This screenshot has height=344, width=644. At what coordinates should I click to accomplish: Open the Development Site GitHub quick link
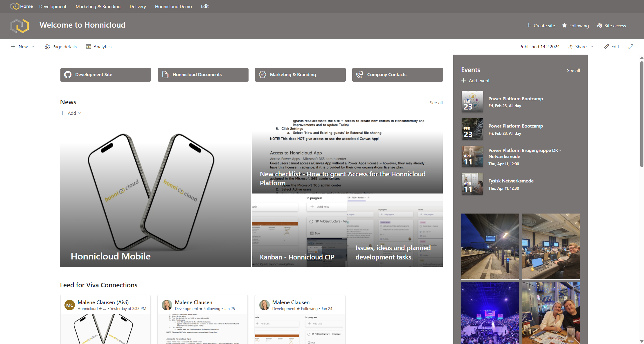coord(106,75)
